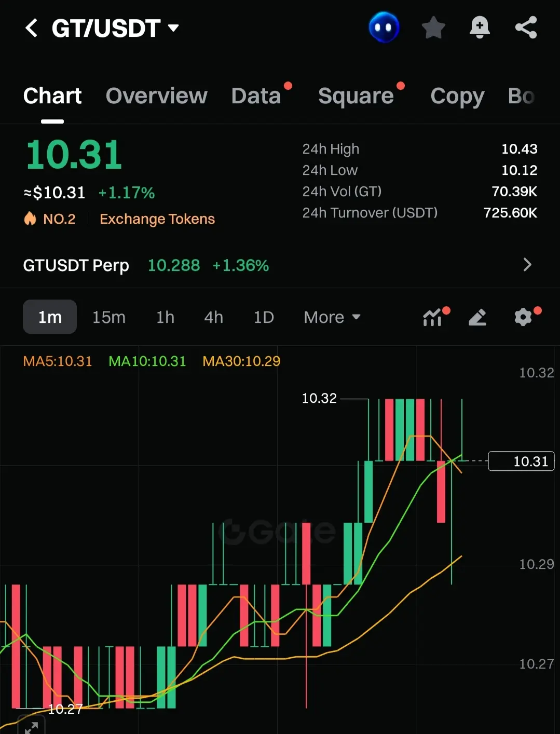Image resolution: width=560 pixels, height=734 pixels.
Task: Open chart settings gear icon
Action: tap(523, 317)
